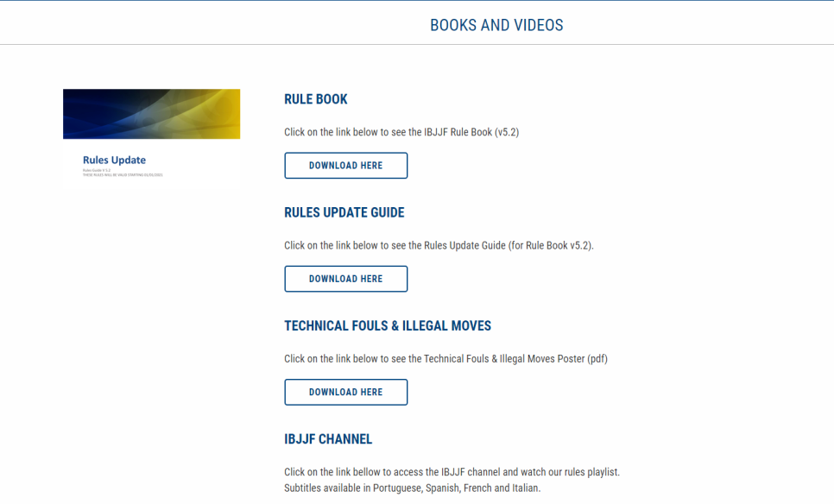Screen dimensions: 834x504
Task: Click the 'Rules Update' title on the cover image
Action: tap(114, 160)
